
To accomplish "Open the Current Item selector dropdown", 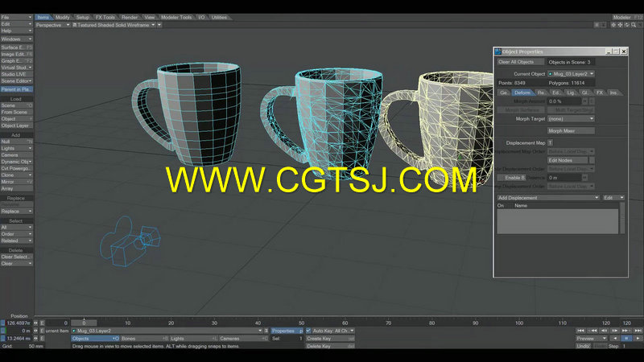I will (x=167, y=331).
